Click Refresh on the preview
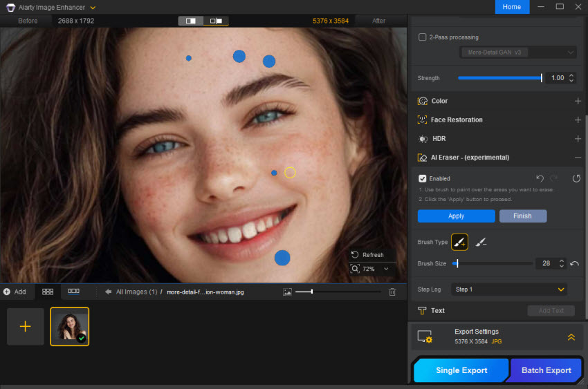 367,255
